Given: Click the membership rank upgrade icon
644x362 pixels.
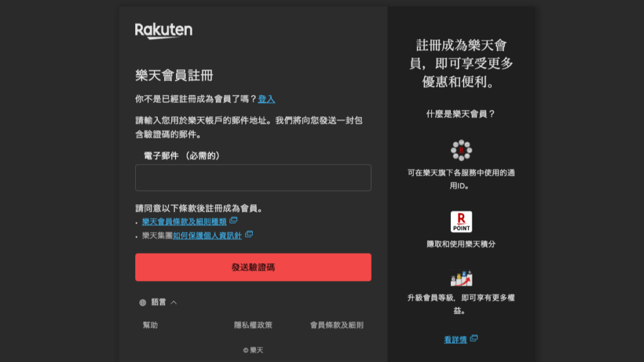Looking at the screenshot, I should point(461,278).
